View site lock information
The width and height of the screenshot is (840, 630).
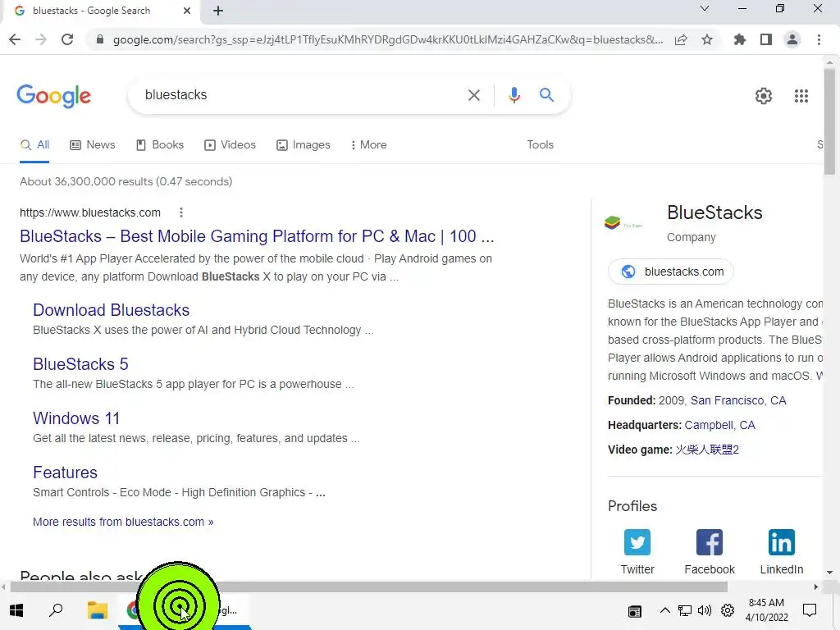point(99,39)
